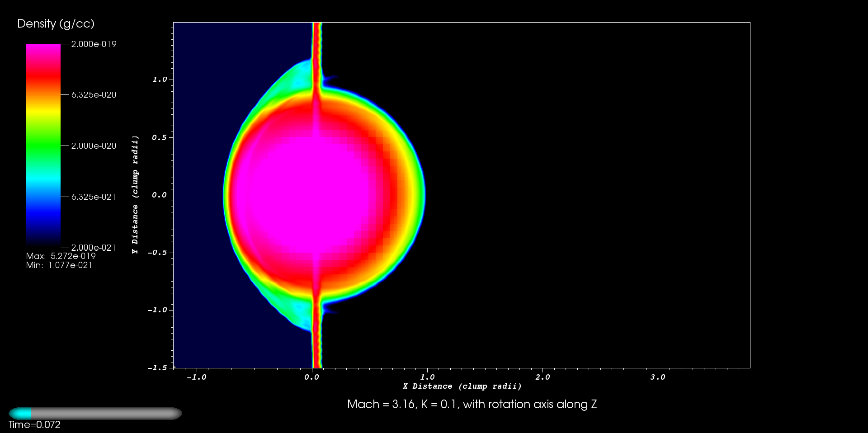The width and height of the screenshot is (868, 433).
Task: Click the 'Max: 5.272e-019' value text
Action: [x=61, y=256]
